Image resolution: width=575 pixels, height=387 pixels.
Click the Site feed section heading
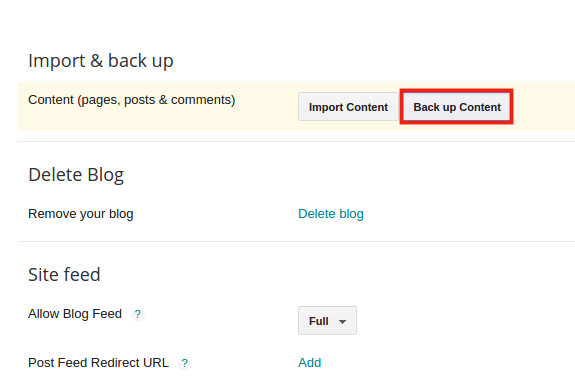64,274
